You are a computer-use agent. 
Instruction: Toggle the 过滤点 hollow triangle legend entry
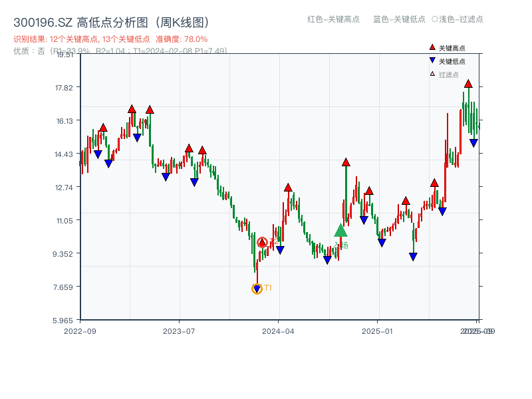[x=444, y=74]
